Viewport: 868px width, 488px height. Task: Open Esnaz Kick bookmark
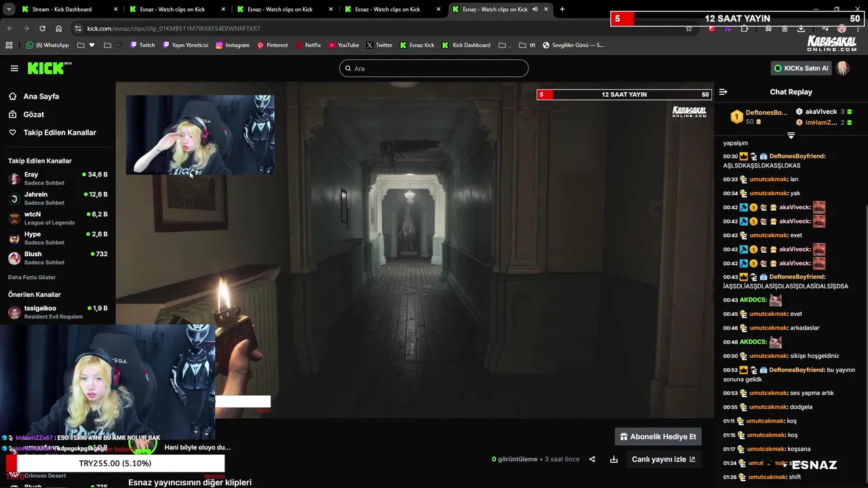[417, 45]
